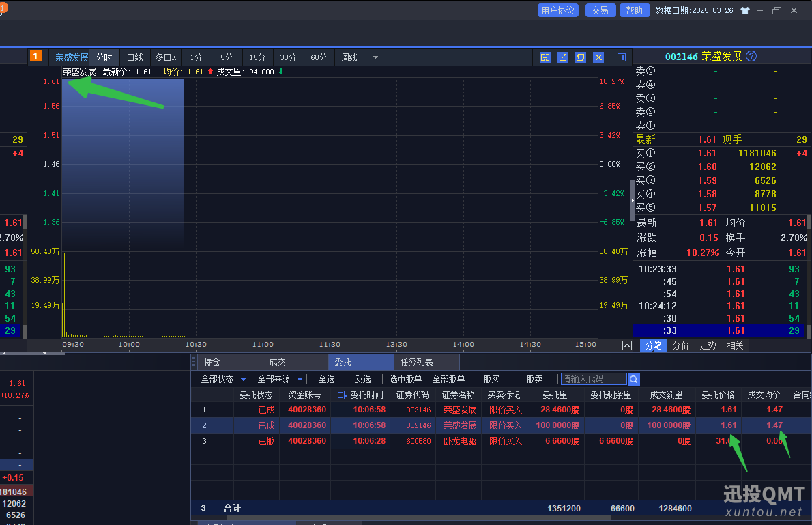Open the skin theme shirt icon
Viewport: 812px width, 525px height.
pyautogui.click(x=744, y=10)
